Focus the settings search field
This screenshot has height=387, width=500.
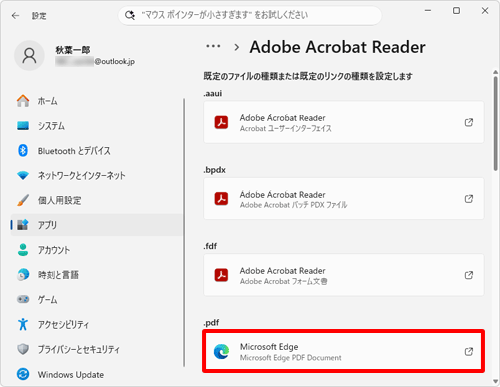(250, 15)
